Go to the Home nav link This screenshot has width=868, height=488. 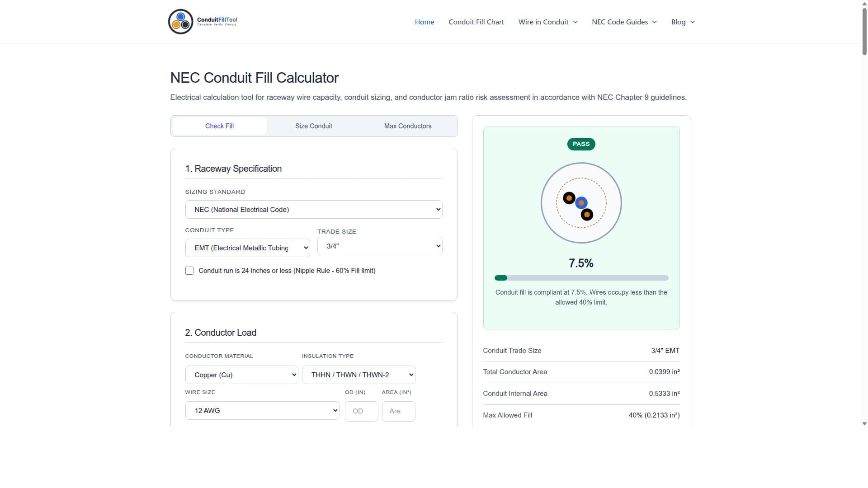pyautogui.click(x=425, y=22)
